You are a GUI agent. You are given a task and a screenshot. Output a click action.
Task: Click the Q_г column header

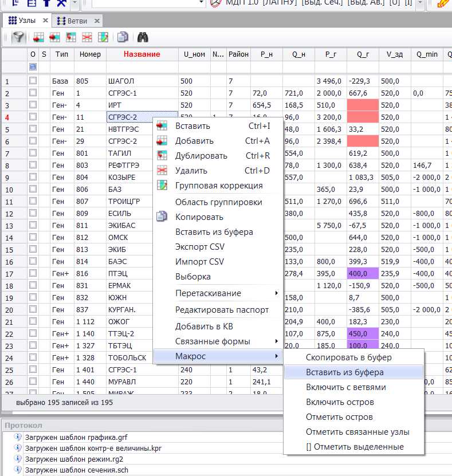pos(363,54)
